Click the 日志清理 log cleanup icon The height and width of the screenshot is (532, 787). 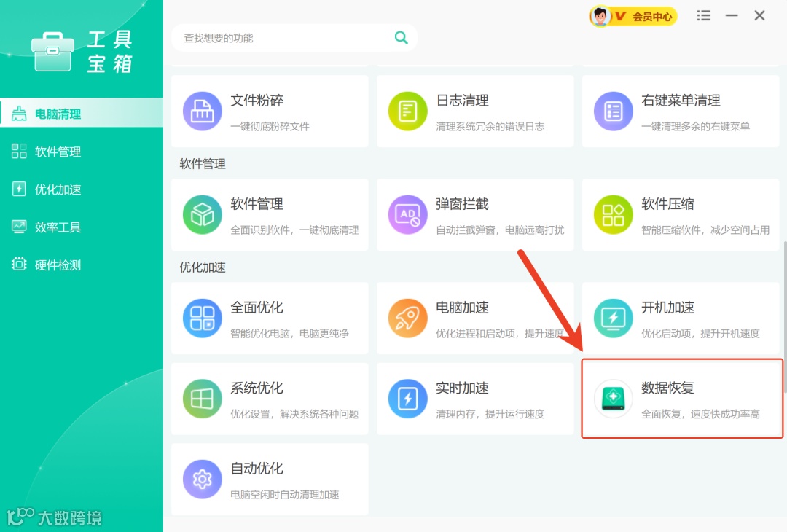407,112
